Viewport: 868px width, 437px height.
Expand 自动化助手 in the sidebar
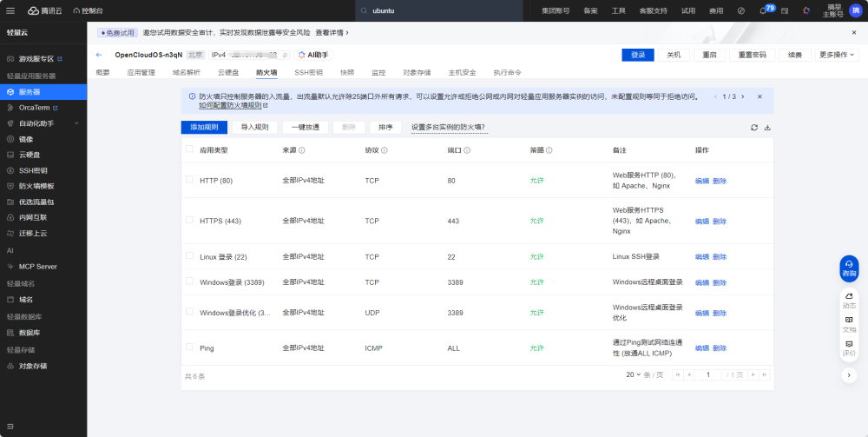pos(43,123)
